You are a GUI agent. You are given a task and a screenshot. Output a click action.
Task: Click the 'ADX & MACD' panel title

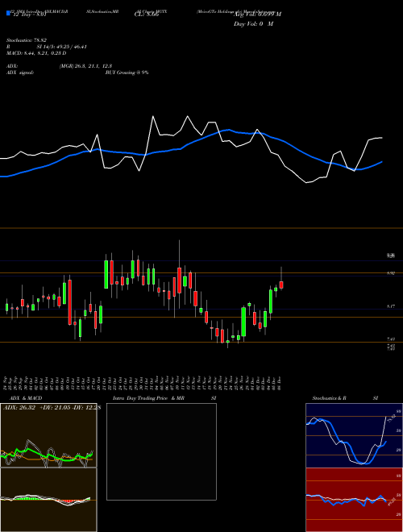pos(26,398)
